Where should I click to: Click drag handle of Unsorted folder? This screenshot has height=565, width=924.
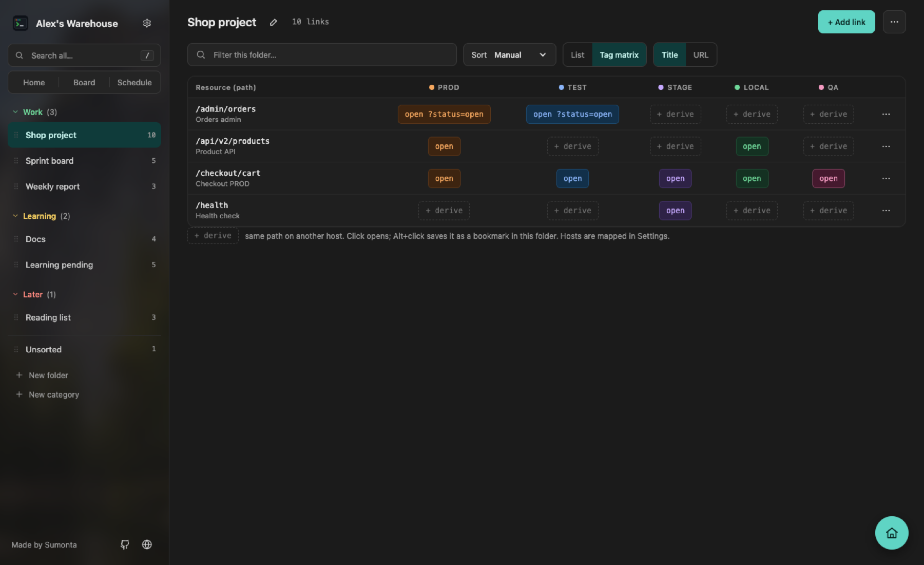point(16,349)
